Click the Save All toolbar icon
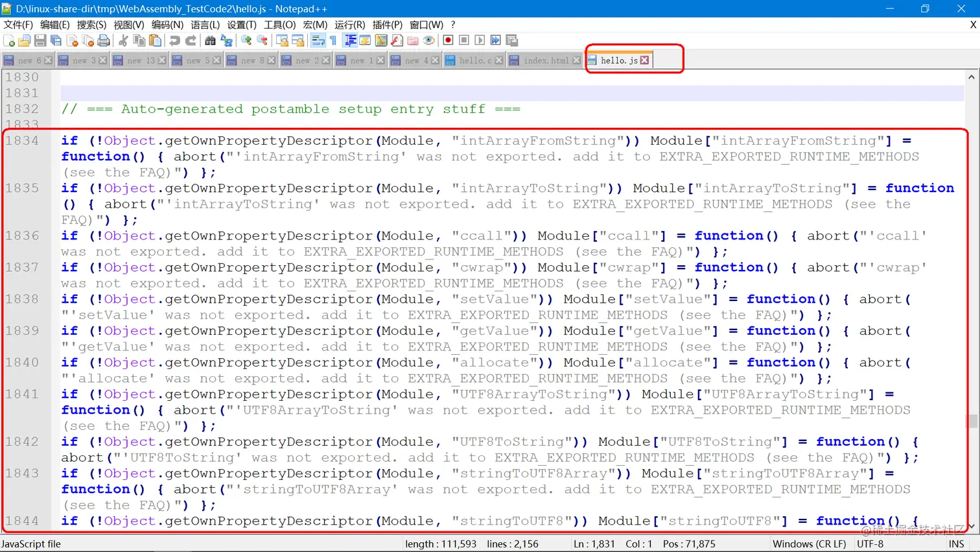The image size is (980, 552). [x=56, y=40]
